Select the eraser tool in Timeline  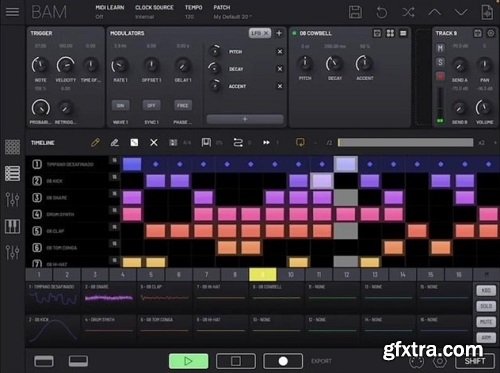(x=114, y=143)
